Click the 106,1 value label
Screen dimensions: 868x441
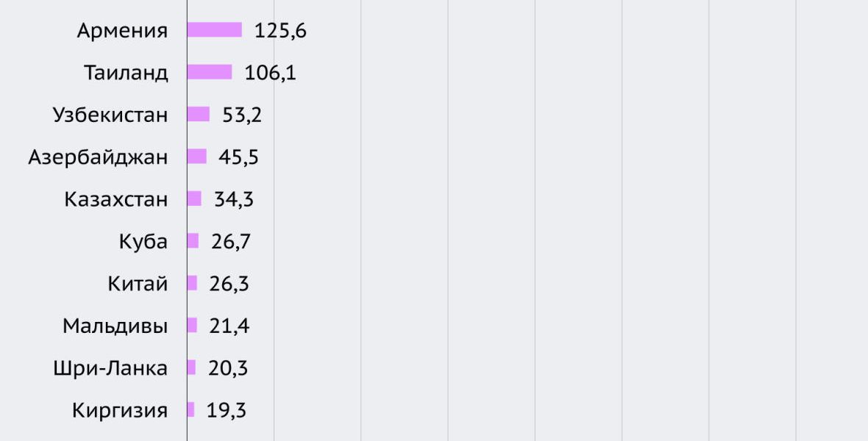click(271, 73)
